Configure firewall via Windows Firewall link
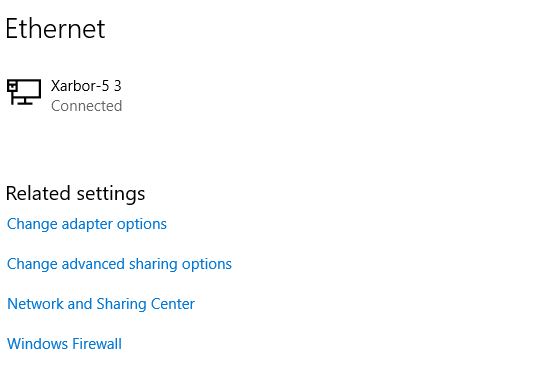This screenshot has height=376, width=547. click(x=65, y=344)
